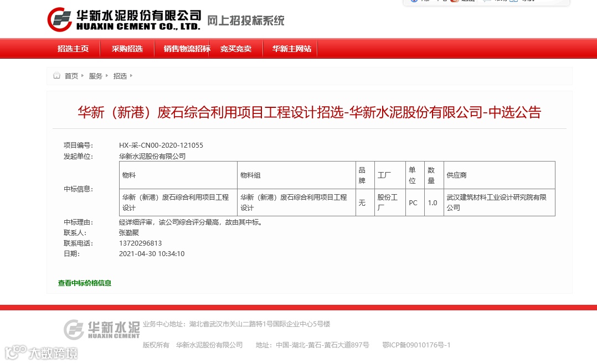
Task: Select the award reason text 经详细评审
Action: 192,222
